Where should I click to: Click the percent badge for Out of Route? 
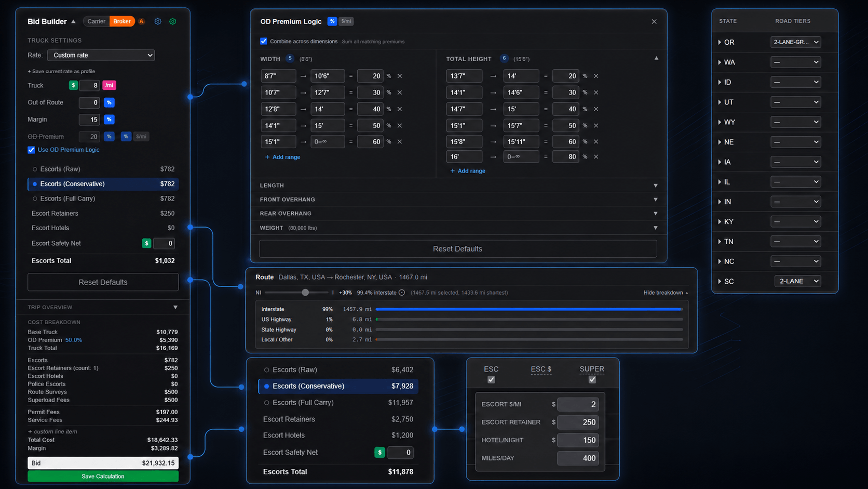pyautogui.click(x=109, y=102)
